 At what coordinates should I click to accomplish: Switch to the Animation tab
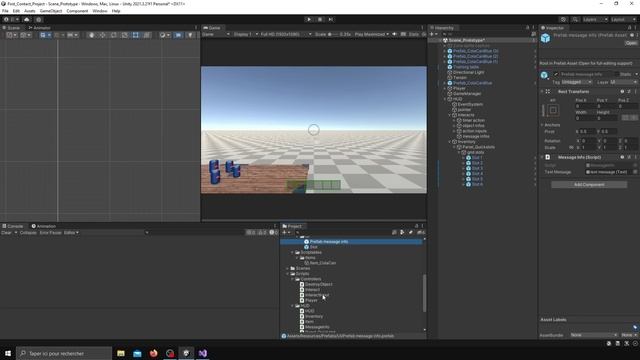coord(44,226)
